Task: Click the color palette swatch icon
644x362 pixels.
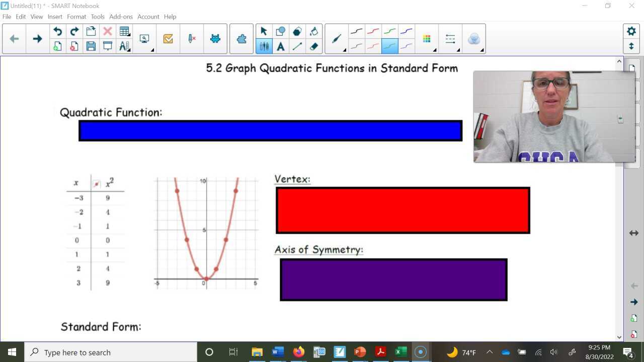Action: [x=426, y=38]
